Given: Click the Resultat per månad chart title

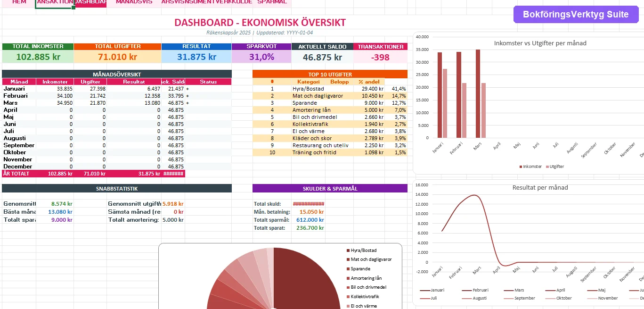Looking at the screenshot, I should pos(540,187).
